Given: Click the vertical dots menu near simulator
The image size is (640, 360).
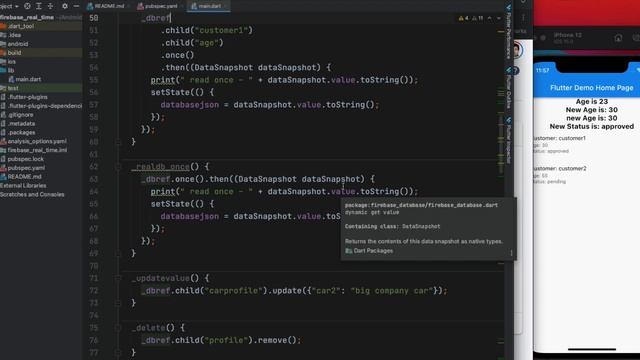Looking at the screenshot, I should click(523, 18).
